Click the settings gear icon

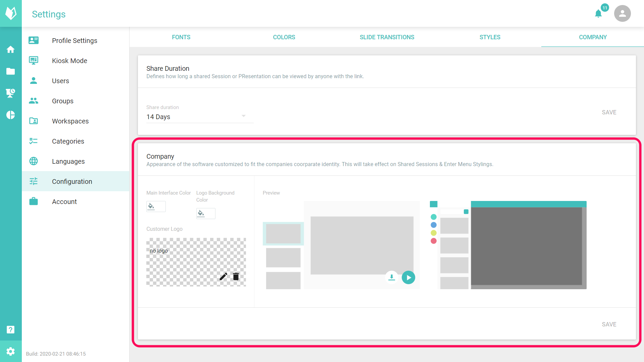click(11, 351)
